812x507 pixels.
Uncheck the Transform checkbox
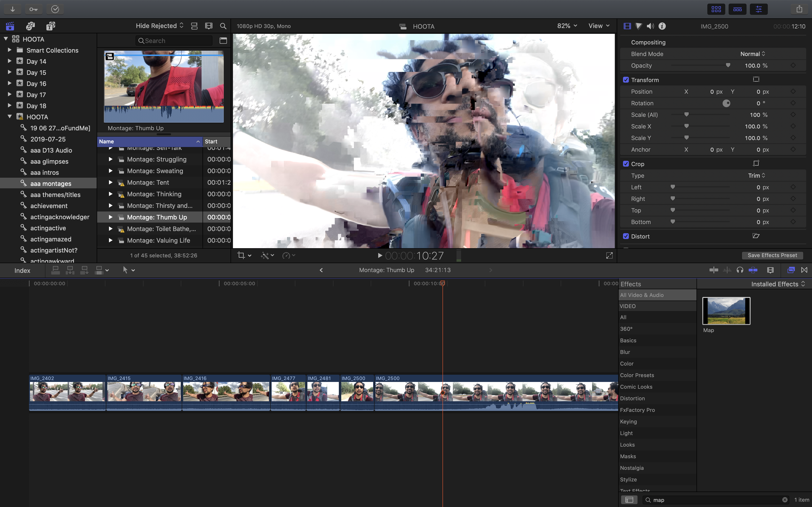tap(626, 80)
